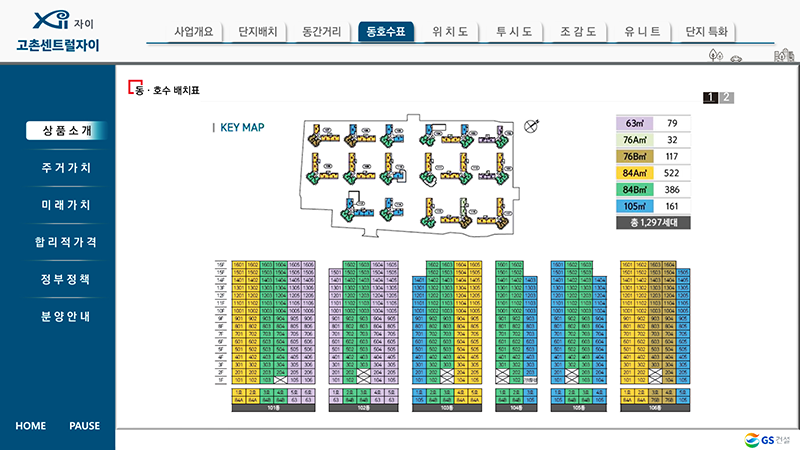Viewport: 800px width, 450px height.
Task: Click the Xi 고촌센트럴자이 logo
Action: (x=59, y=32)
